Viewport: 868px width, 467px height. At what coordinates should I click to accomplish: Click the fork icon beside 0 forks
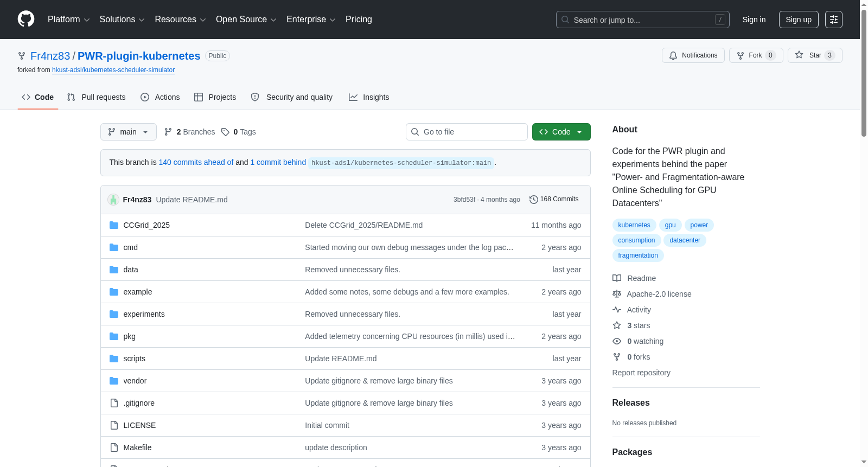point(617,357)
